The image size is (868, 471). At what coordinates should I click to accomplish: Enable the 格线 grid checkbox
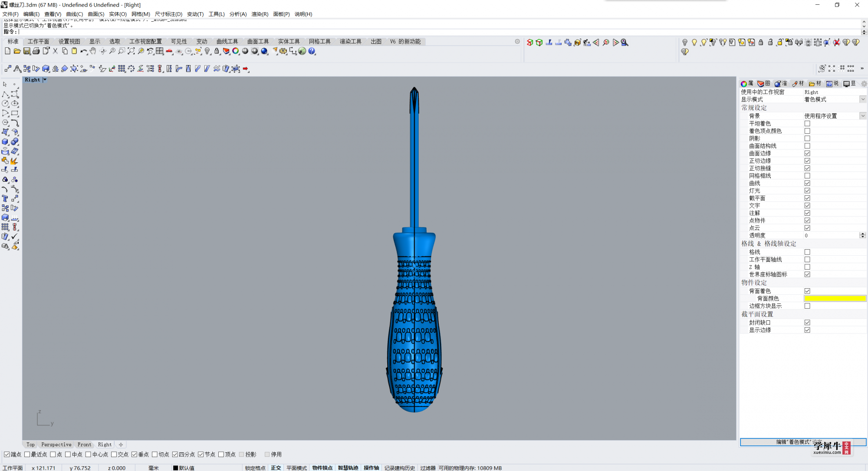click(x=807, y=252)
